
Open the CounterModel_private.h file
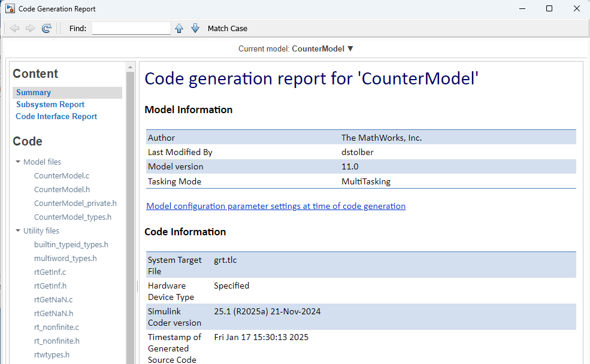75,203
